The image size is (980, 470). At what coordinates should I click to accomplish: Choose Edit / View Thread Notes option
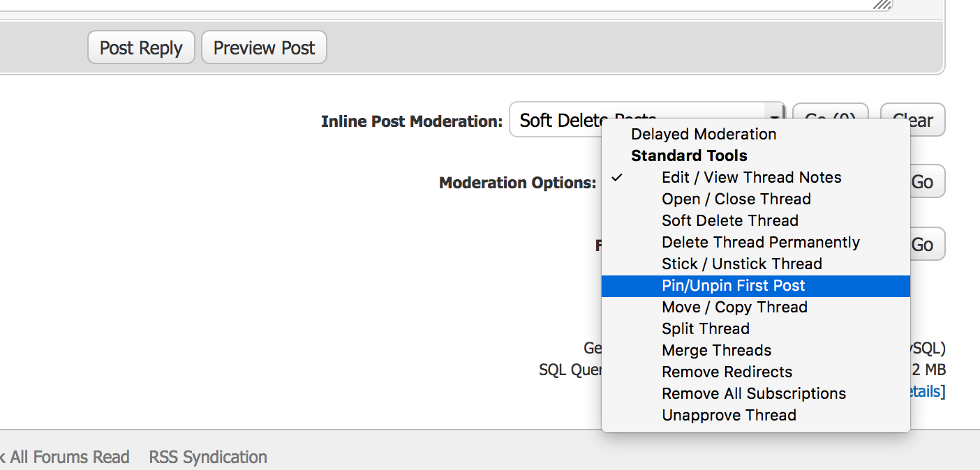pyautogui.click(x=751, y=177)
